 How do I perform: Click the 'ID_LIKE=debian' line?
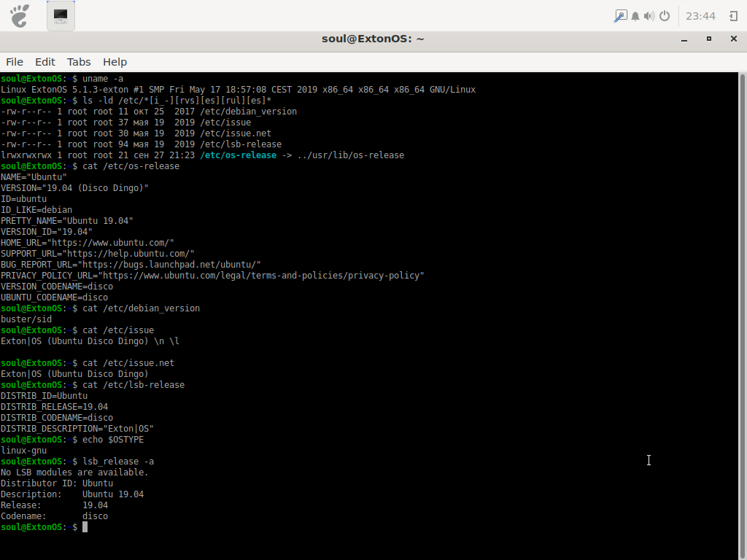tap(36, 210)
